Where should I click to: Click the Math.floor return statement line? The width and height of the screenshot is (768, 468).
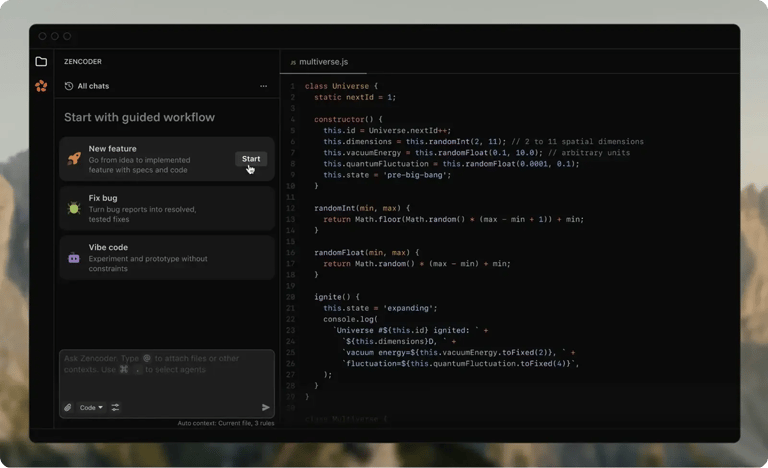(x=454, y=220)
